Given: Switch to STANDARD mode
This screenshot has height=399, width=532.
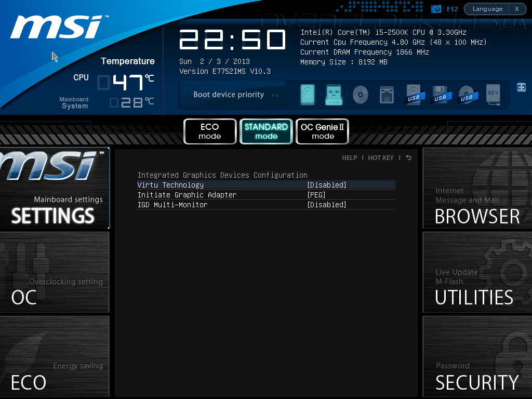Looking at the screenshot, I should pyautogui.click(x=266, y=131).
